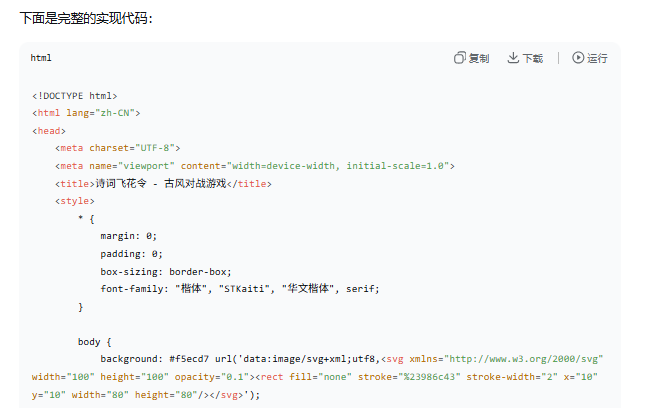Click the 运行 text label
This screenshot has height=408, width=650.
point(597,58)
